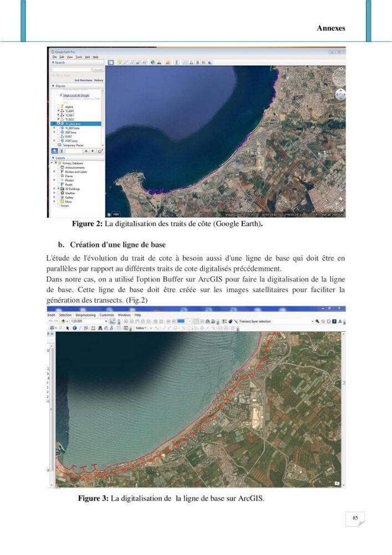Click the historical imagery clock icon

152,62
